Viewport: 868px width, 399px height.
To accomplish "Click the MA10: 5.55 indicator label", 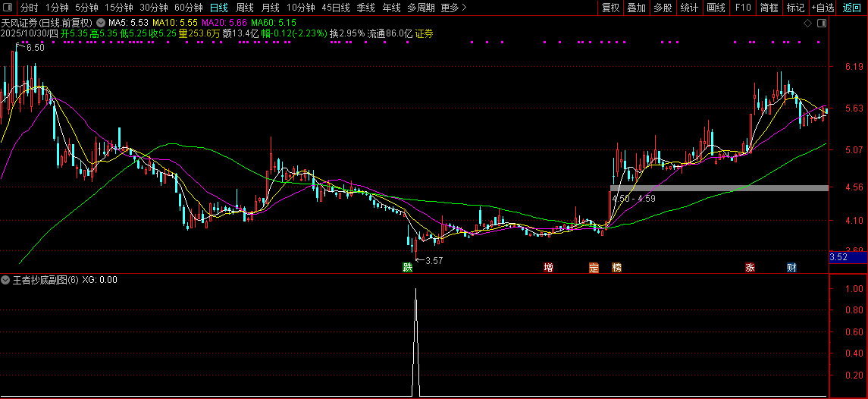I will click(174, 24).
